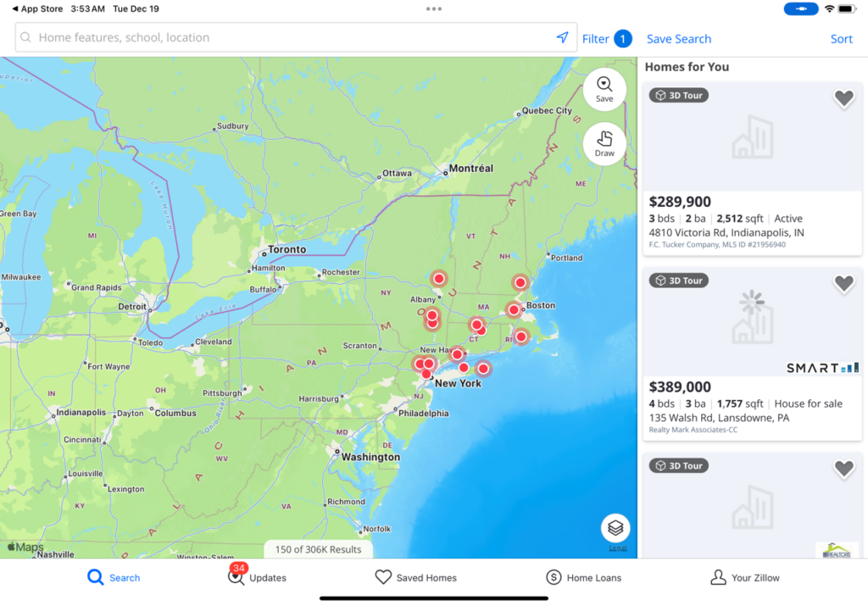Open the map layers button
Image resolution: width=868 pixels, height=606 pixels.
pos(615,528)
